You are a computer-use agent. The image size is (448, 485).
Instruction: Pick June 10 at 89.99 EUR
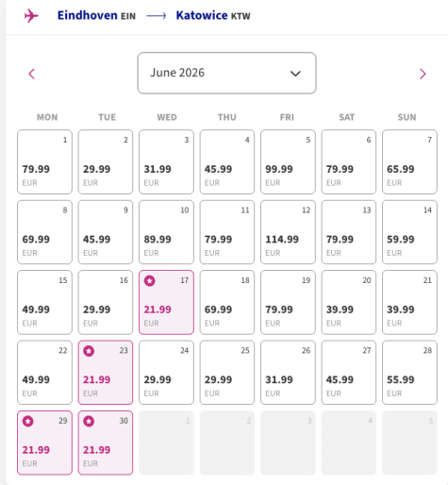coord(166,232)
